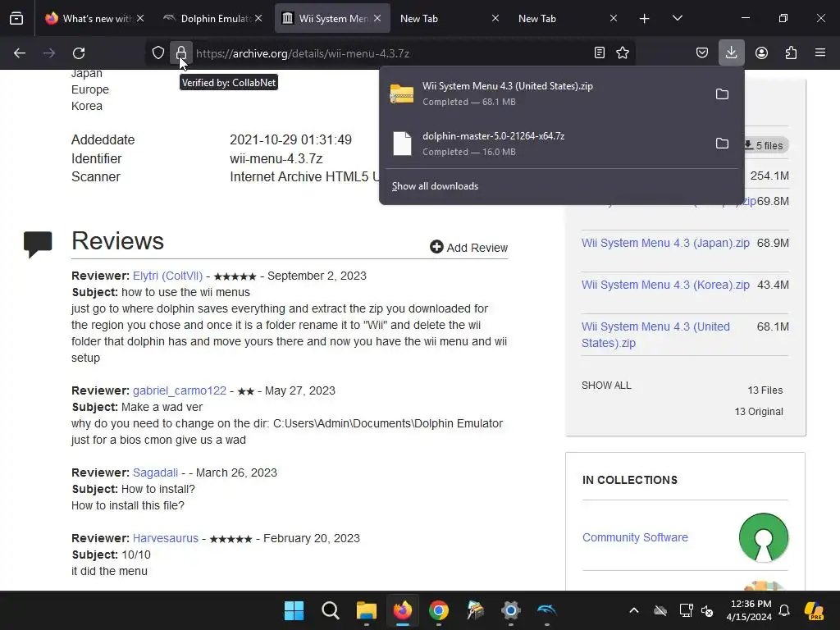Image resolution: width=840 pixels, height=630 pixels.
Task: Open reviewer gabriel_carmo122 profile
Action: click(180, 390)
